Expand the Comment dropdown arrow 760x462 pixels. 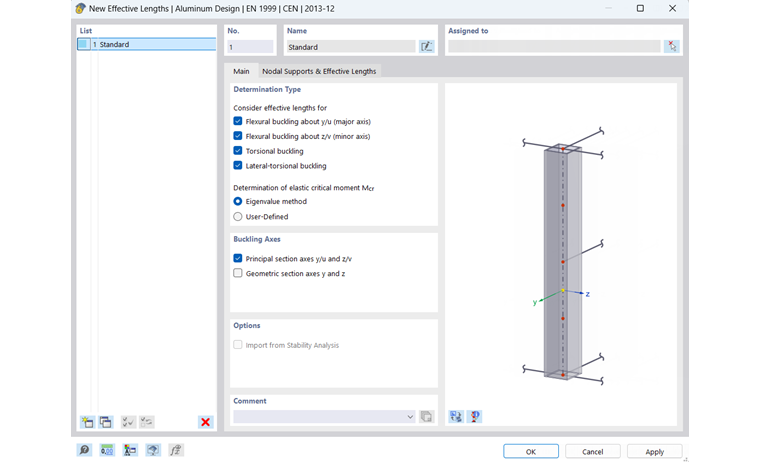click(x=410, y=416)
